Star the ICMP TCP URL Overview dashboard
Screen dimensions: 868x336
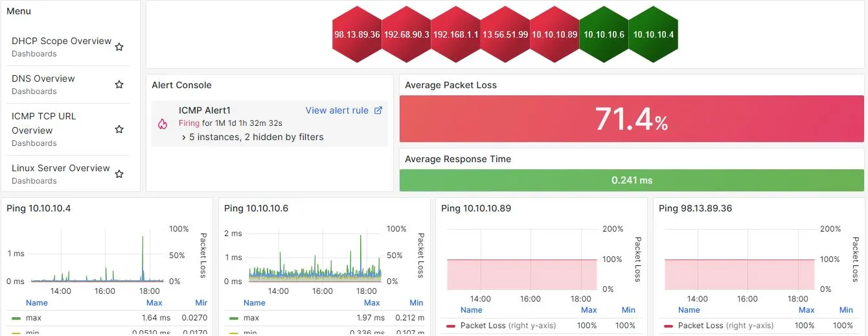click(x=119, y=129)
